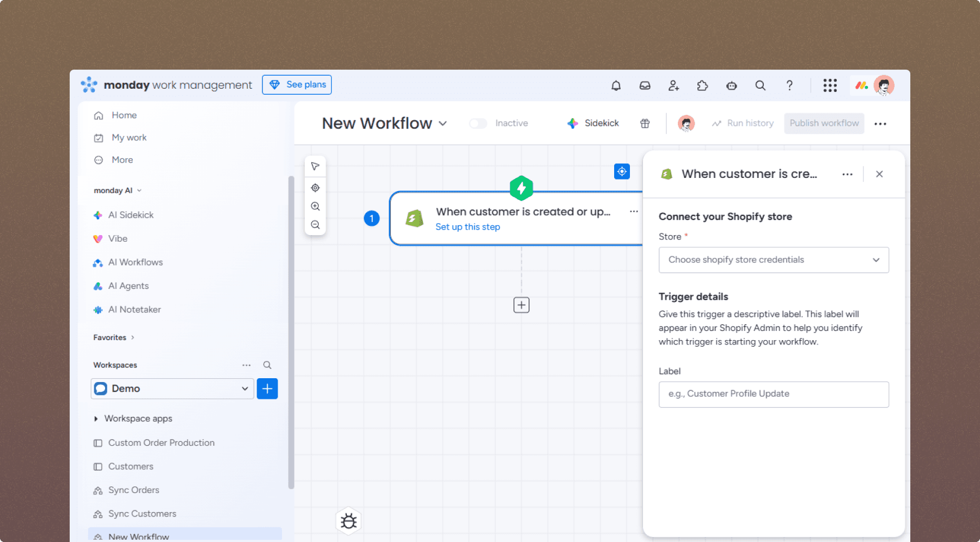Open the notifications bell
This screenshot has width=980, height=542.
pos(616,85)
